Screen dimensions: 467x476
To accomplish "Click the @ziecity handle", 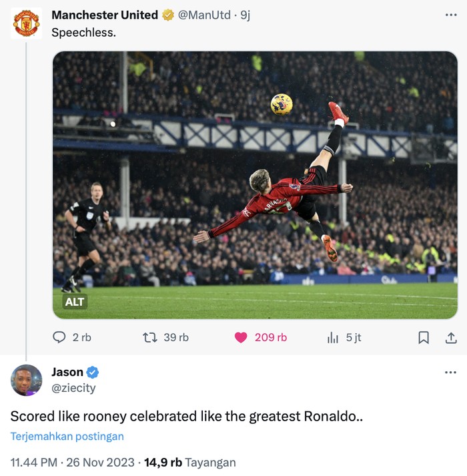I will tap(73, 388).
